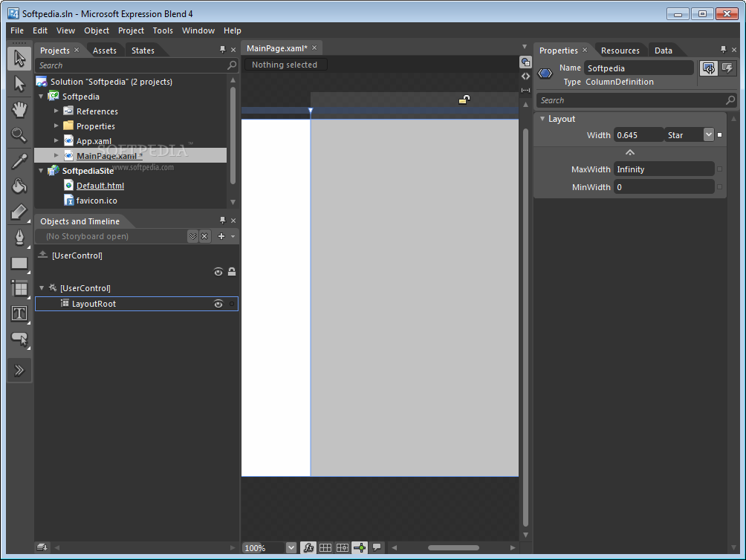Close the MainPage.xaml document tab
The image size is (746, 560).
(314, 48)
